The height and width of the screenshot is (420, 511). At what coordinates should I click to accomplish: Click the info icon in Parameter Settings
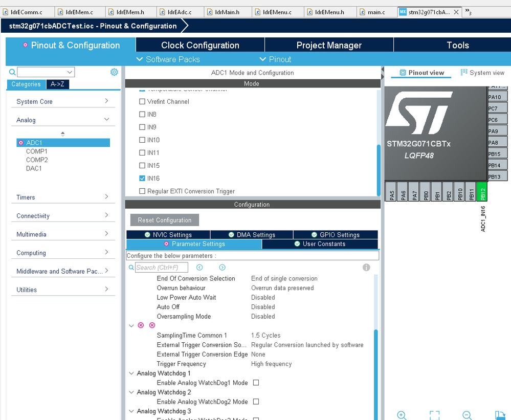(x=366, y=268)
